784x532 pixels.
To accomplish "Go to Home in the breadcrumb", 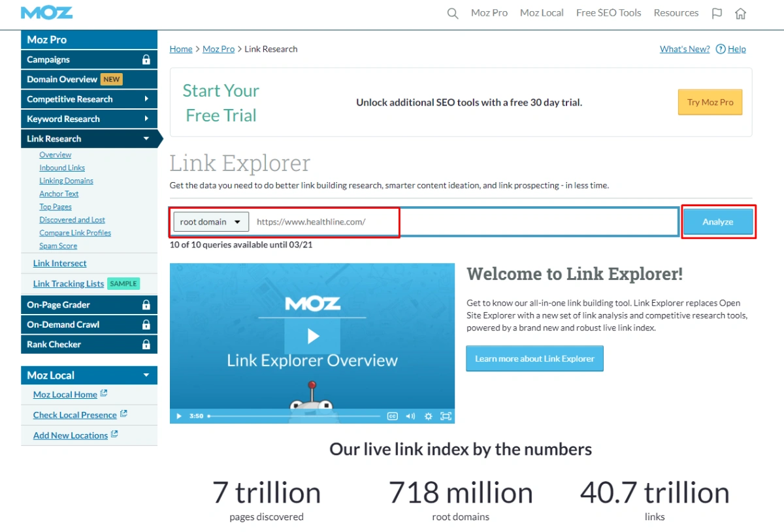I will click(x=181, y=49).
